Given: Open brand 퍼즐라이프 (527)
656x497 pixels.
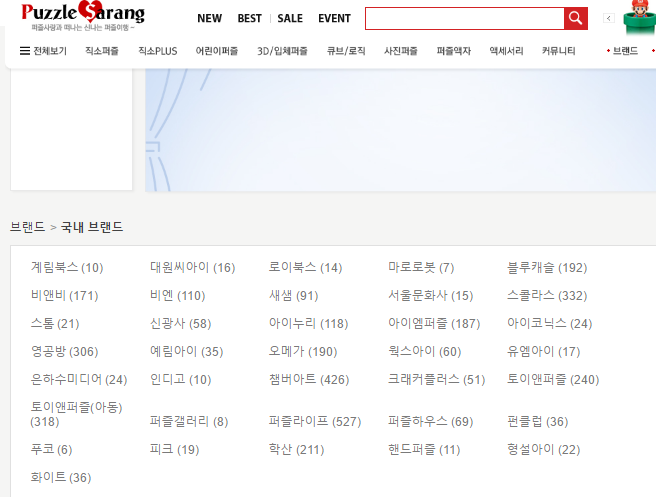Looking at the screenshot, I should click(315, 421).
